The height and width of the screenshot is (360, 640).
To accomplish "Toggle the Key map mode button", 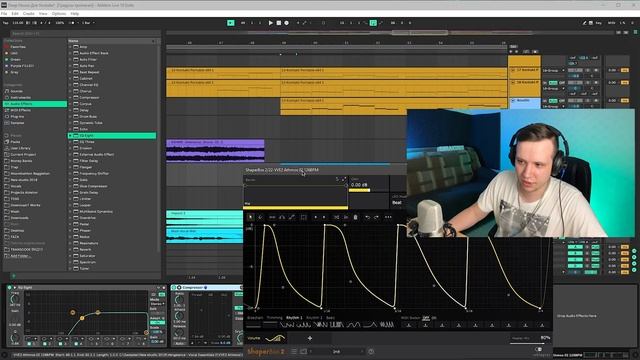I will pos(599,23).
